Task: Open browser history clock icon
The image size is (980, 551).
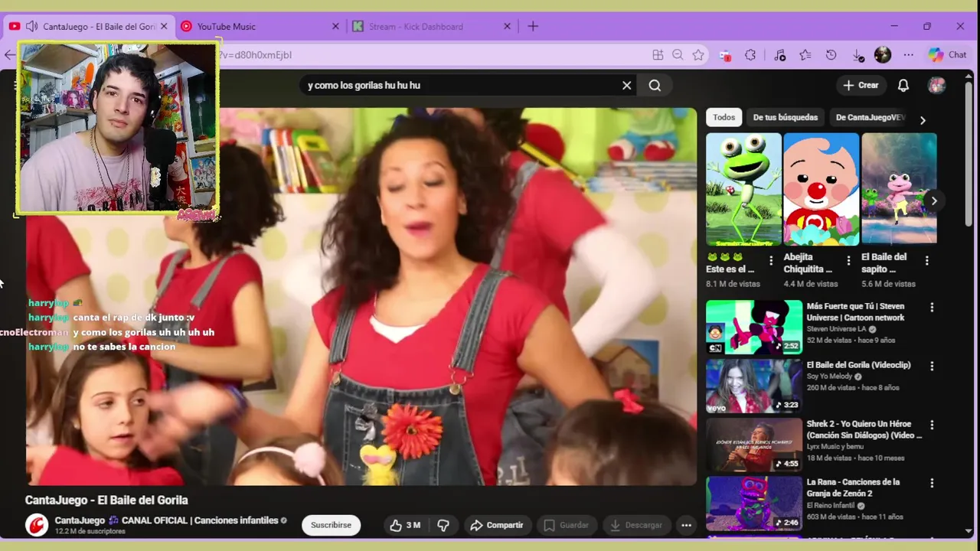Action: click(x=831, y=55)
